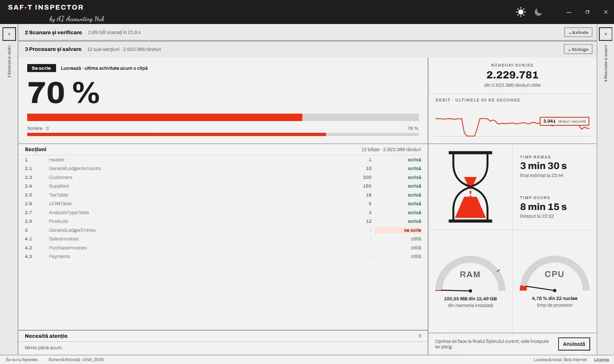The image size is (614, 364).
Task: Click the CPU gauge
Action: [554, 274]
